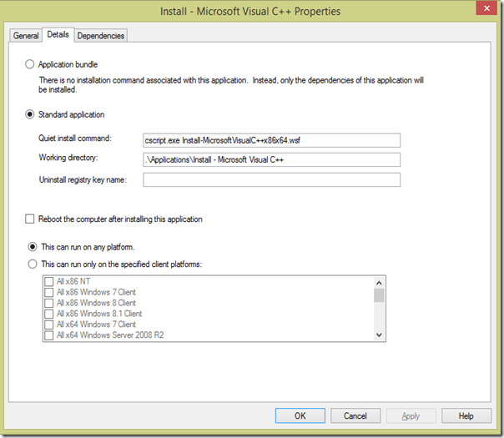Tick All x86 Windows 7 Client checkbox
The width and height of the screenshot is (504, 438).
48,293
